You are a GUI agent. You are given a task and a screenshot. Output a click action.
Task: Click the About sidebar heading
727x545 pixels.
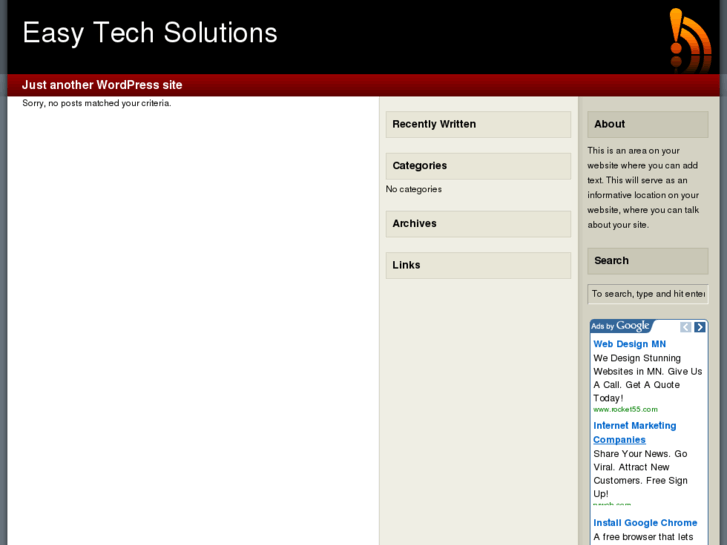click(x=610, y=124)
